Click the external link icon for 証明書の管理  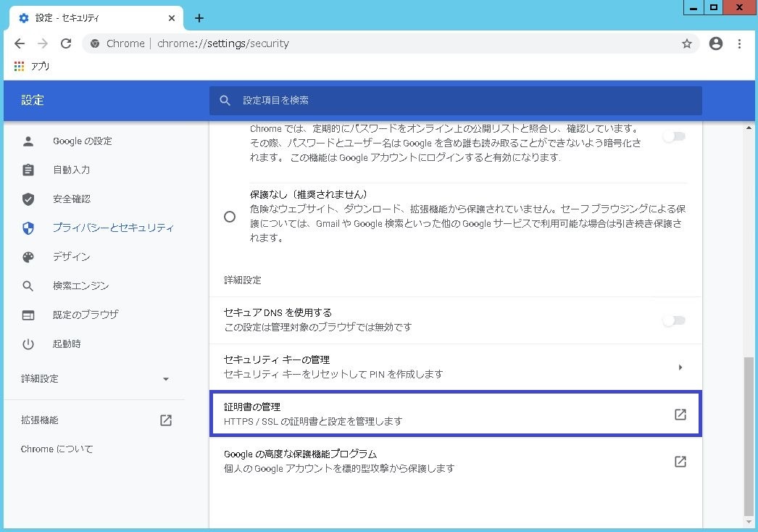click(680, 415)
